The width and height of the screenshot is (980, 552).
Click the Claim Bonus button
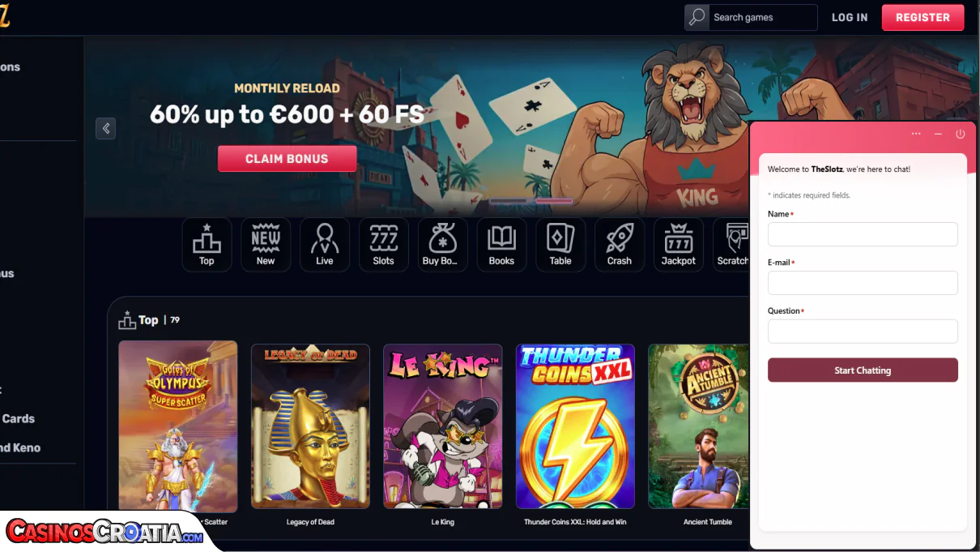(x=287, y=159)
